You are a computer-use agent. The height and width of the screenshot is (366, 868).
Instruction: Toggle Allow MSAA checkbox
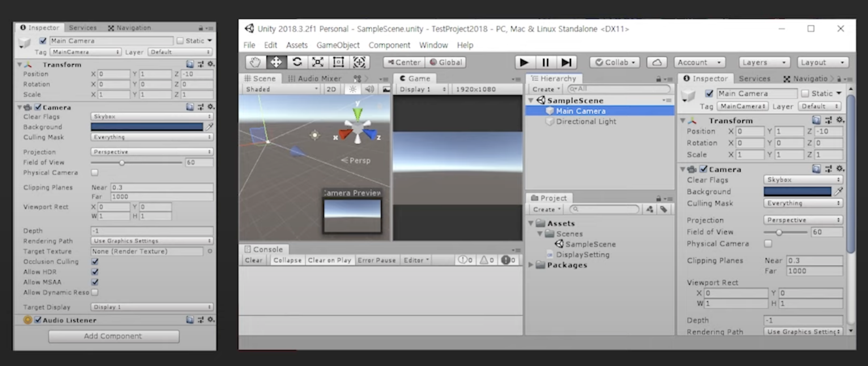point(95,282)
